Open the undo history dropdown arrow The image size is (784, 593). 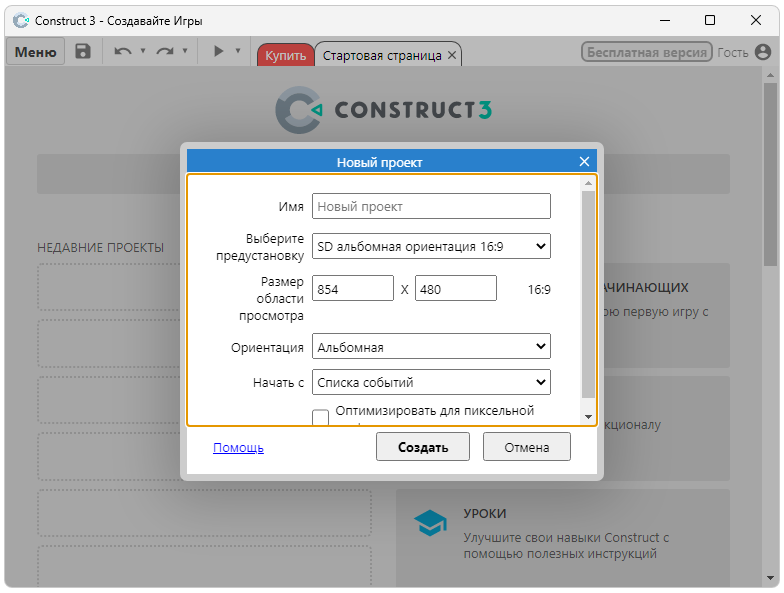(x=143, y=50)
